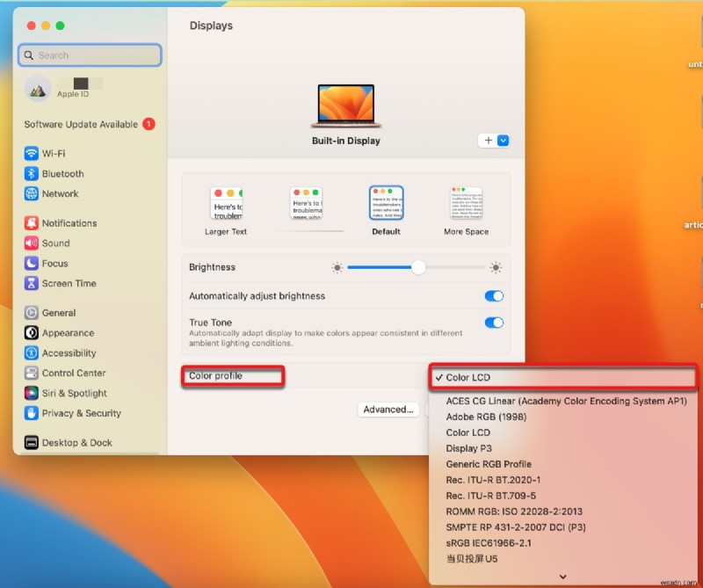The height and width of the screenshot is (588, 703).
Task: Click the Built-in Display caption
Action: (x=345, y=141)
